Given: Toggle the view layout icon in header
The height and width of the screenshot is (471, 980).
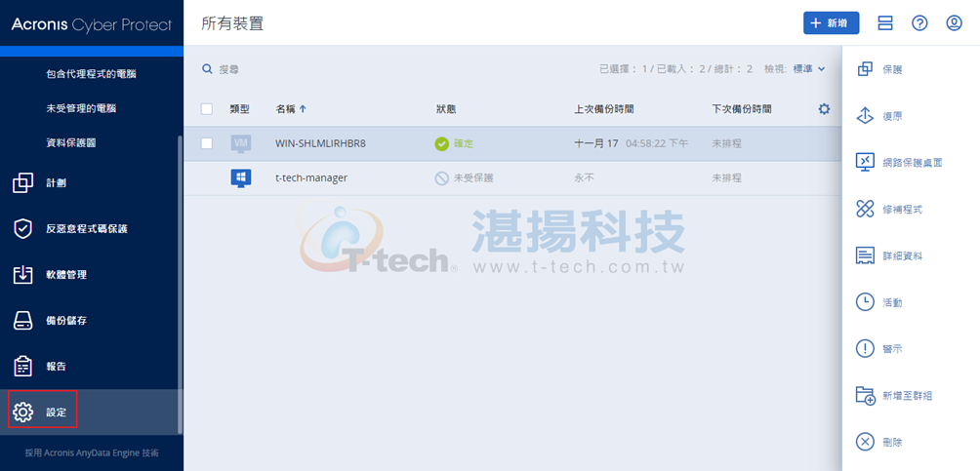Looking at the screenshot, I should 885,23.
